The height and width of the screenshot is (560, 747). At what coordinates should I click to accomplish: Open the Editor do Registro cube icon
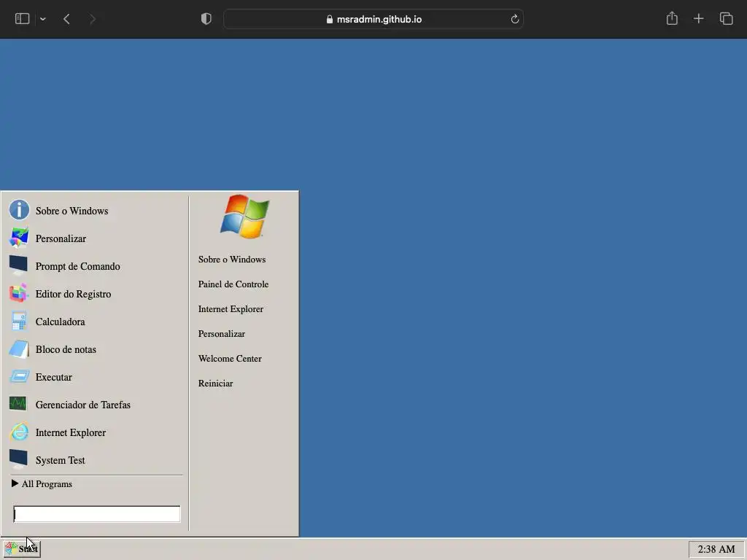pos(19,293)
